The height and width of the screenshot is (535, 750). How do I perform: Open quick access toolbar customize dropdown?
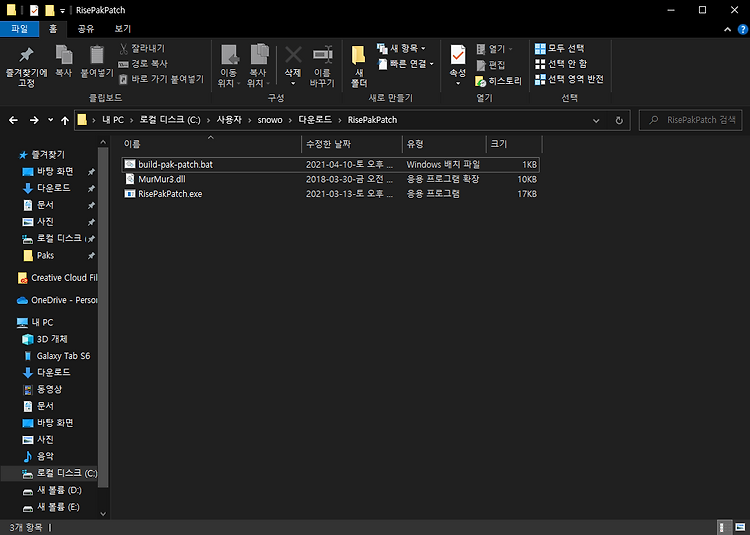63,11
